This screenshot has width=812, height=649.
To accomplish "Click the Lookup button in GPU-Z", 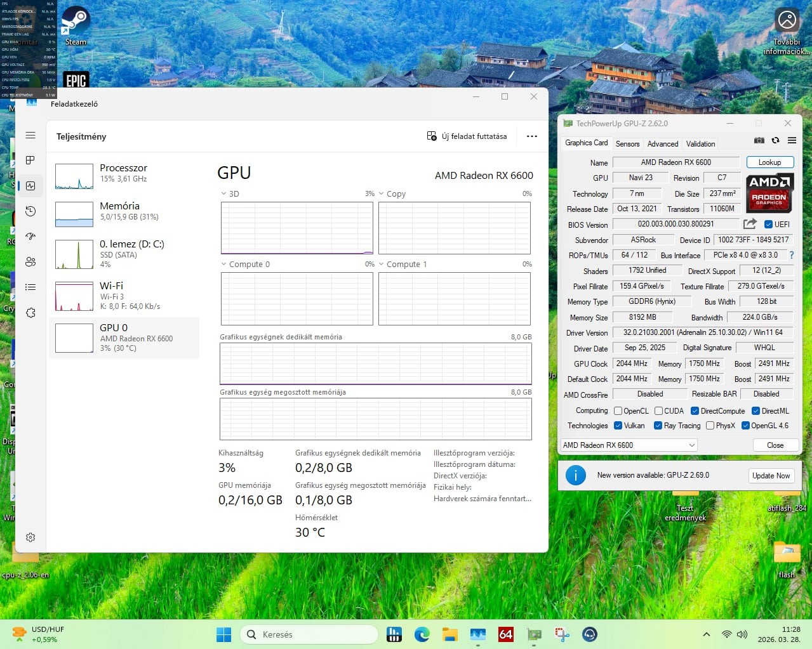I will [769, 162].
